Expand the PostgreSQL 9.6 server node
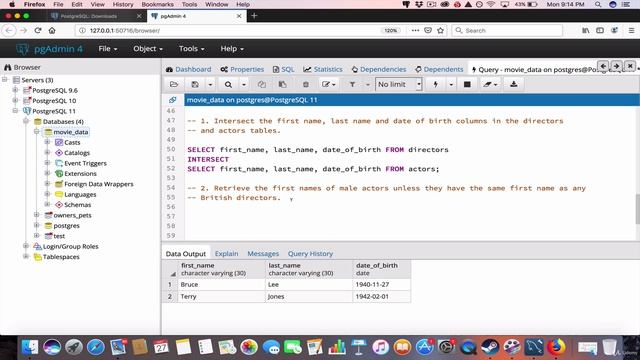Image resolution: width=640 pixels, height=360 pixels. click(x=16, y=90)
